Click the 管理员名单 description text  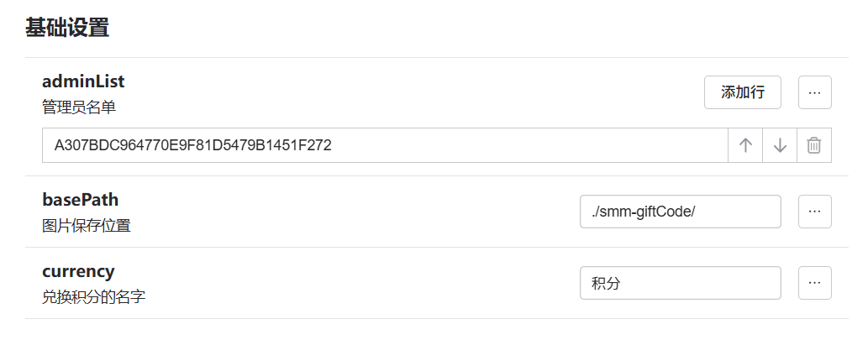click(x=79, y=107)
